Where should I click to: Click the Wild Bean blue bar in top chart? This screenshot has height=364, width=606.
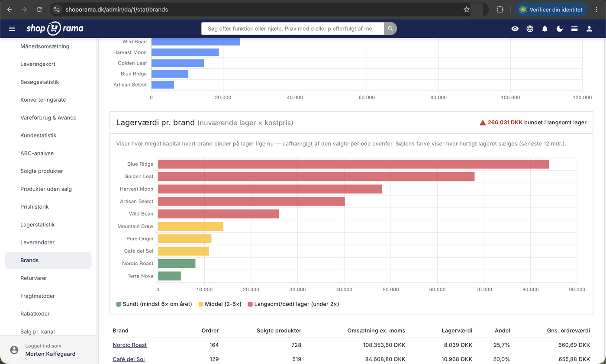point(195,42)
